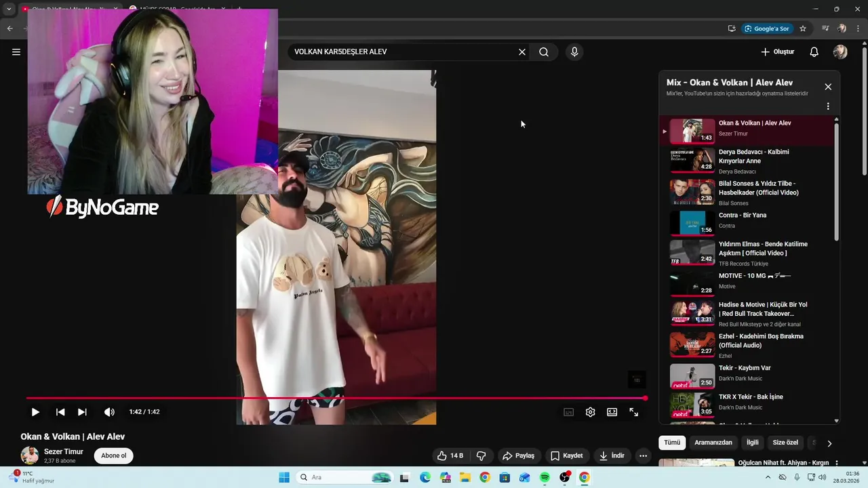Close the Mix playlist panel

point(828,87)
